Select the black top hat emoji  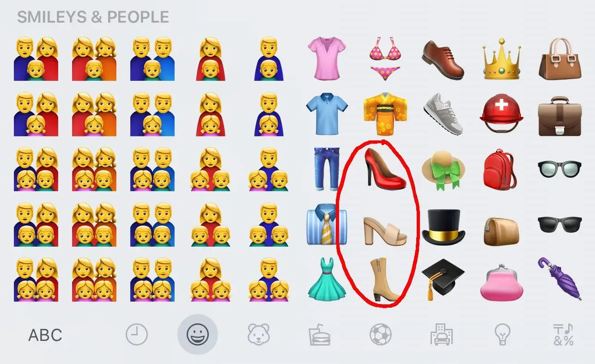443,227
